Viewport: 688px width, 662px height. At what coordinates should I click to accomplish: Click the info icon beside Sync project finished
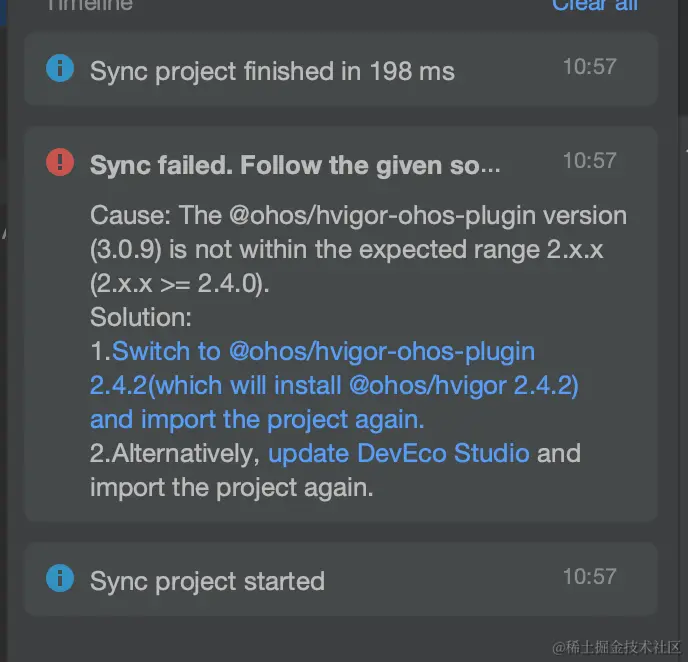point(60,69)
